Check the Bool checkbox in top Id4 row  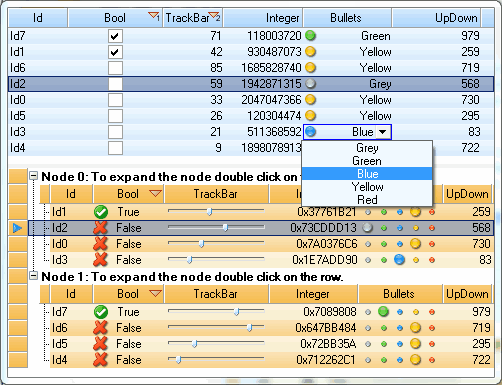(115, 148)
